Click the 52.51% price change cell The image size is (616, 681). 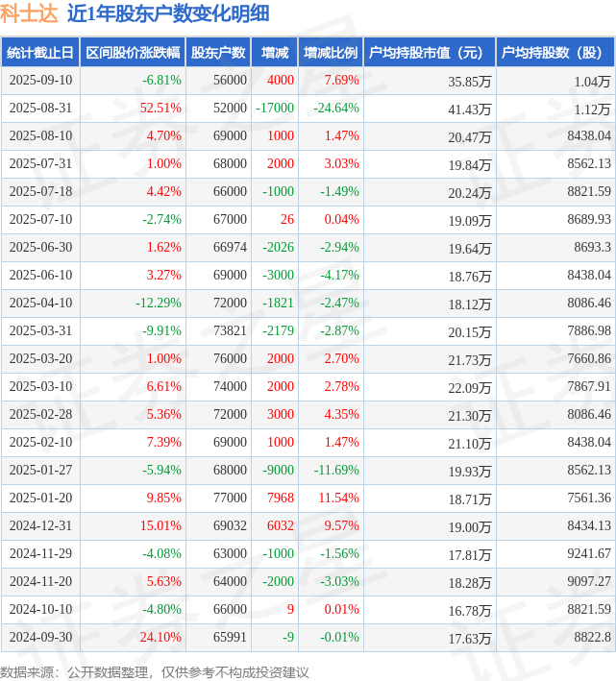pos(160,109)
